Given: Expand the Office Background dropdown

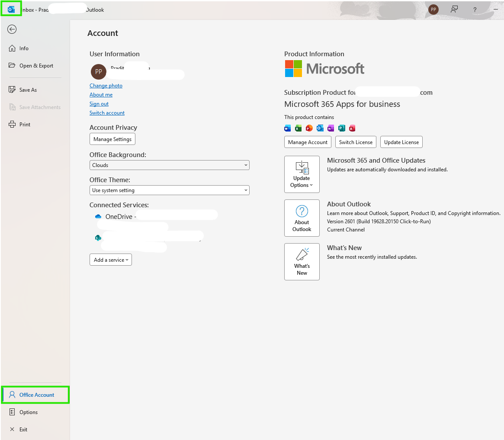Looking at the screenshot, I should tap(170, 165).
